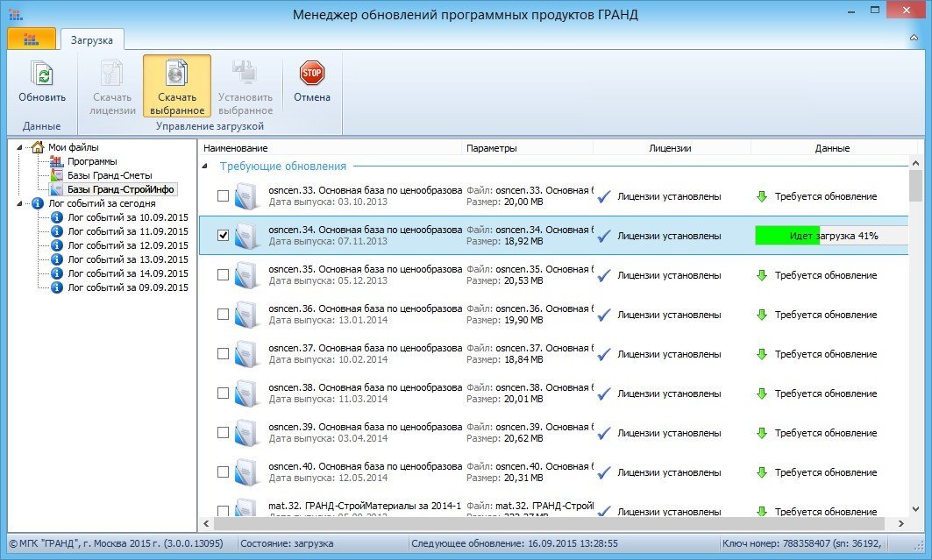Switch to the Загрузка ribbon tab
932x560 pixels.
pos(92,39)
